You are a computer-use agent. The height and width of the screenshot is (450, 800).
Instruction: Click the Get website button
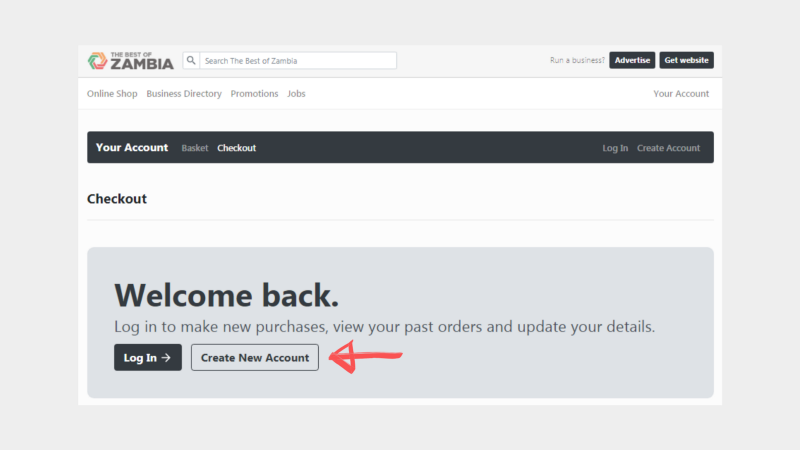pos(686,60)
